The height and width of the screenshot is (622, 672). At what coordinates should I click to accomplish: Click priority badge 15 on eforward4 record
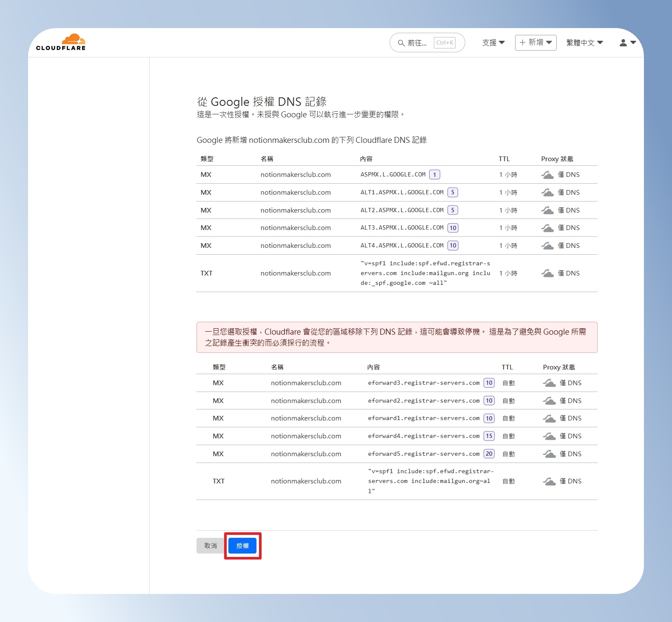click(x=489, y=436)
